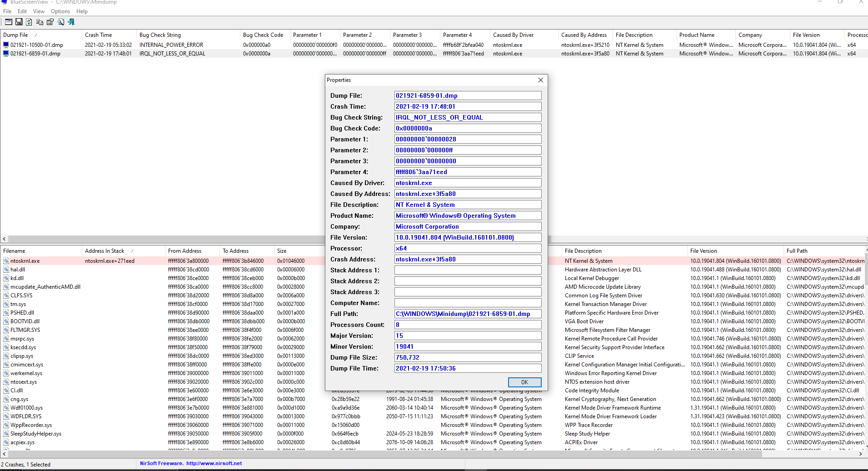Click left arrow of lower pane horizontal scrollbar

4,454
